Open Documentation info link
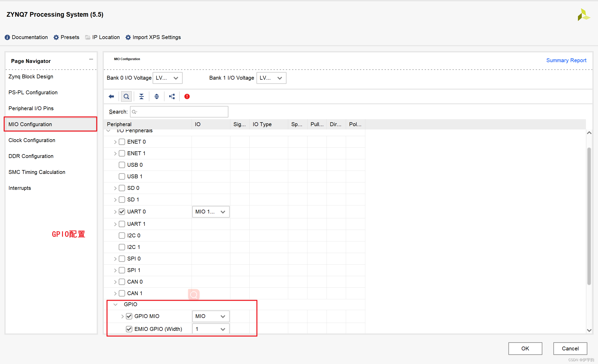The image size is (598, 364). (x=26, y=37)
